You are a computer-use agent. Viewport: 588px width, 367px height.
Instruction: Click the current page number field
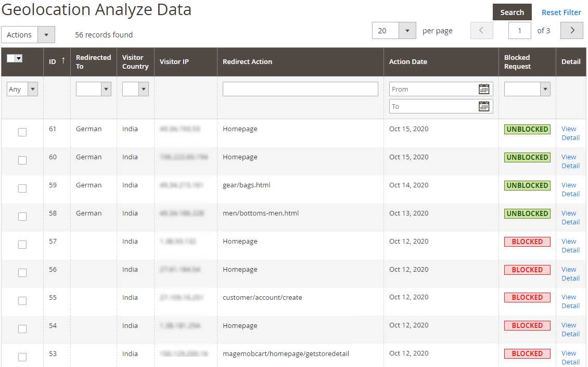point(519,31)
